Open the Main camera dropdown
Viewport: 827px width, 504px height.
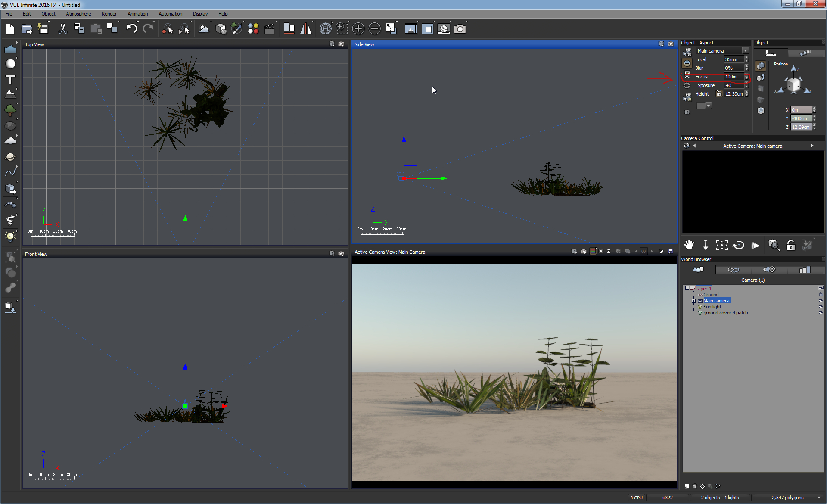[745, 51]
